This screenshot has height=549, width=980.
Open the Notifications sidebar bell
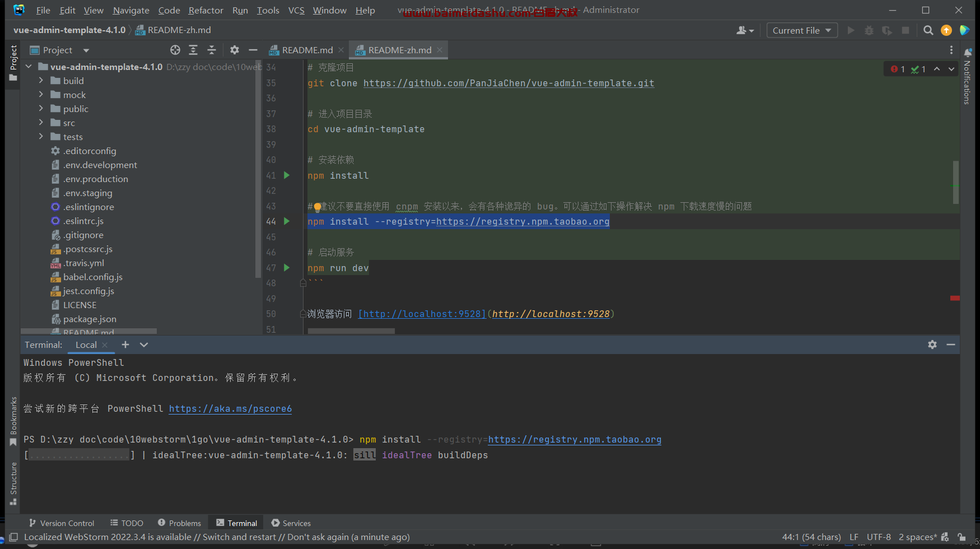click(968, 53)
